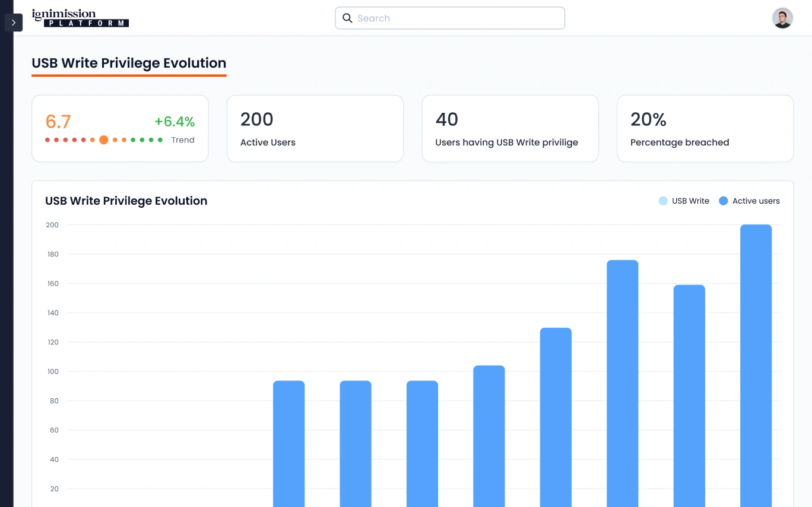Screen dimensions: 812x507
Task: Click the magnifying glass search icon
Action: 348,18
